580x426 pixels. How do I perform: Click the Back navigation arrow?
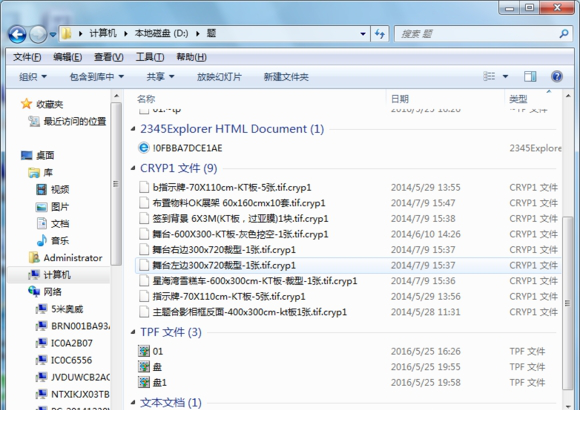click(x=17, y=35)
